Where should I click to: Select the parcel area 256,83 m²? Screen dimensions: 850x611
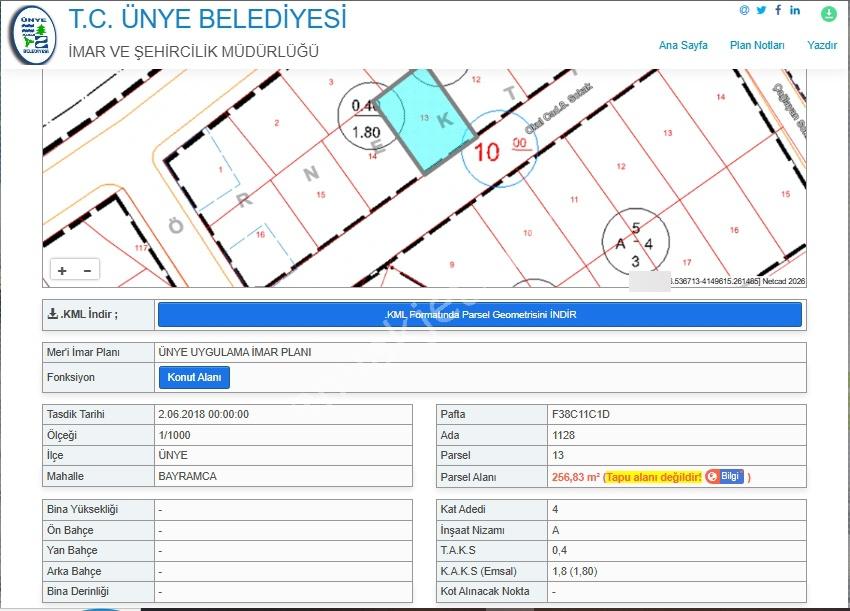coord(576,477)
